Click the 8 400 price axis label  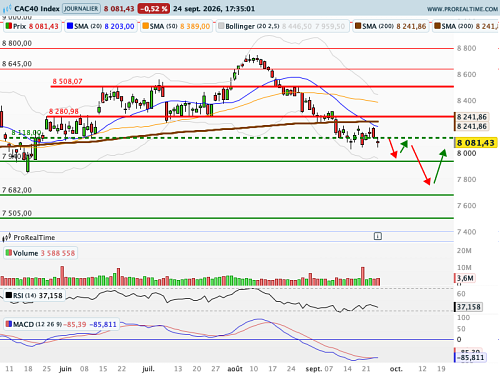click(x=466, y=101)
